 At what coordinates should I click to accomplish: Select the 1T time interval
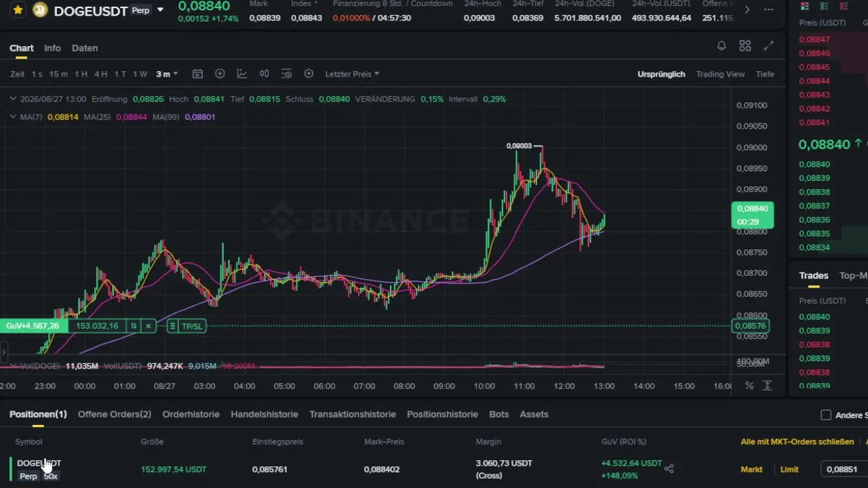point(120,74)
